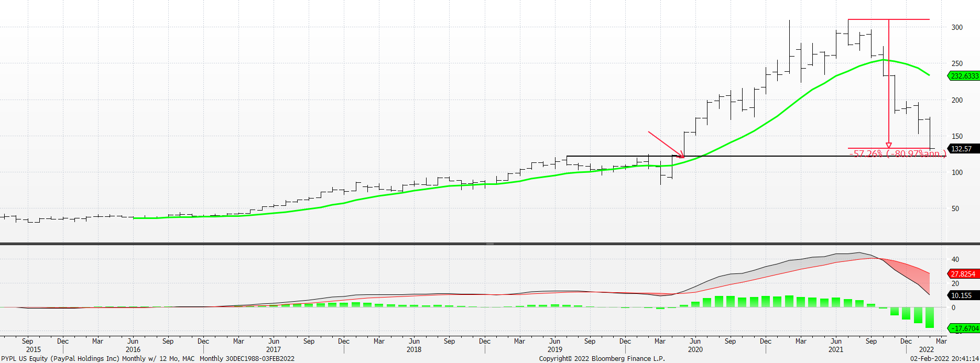Click the 200 price axis label
This screenshot has width=980, height=363.
point(957,100)
